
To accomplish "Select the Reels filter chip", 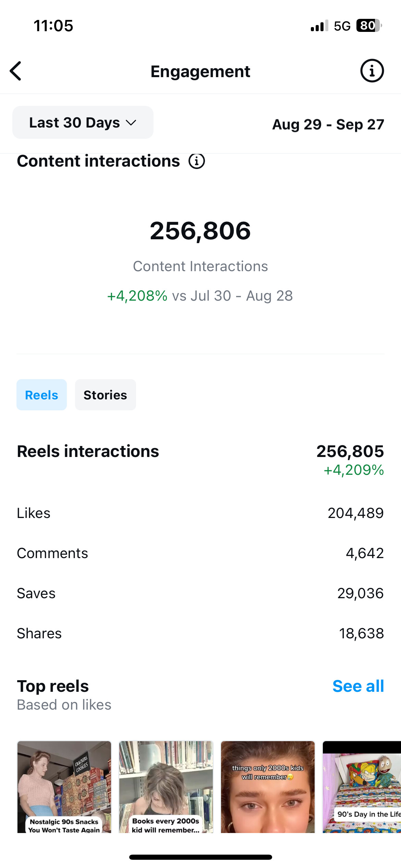I will coord(41,395).
